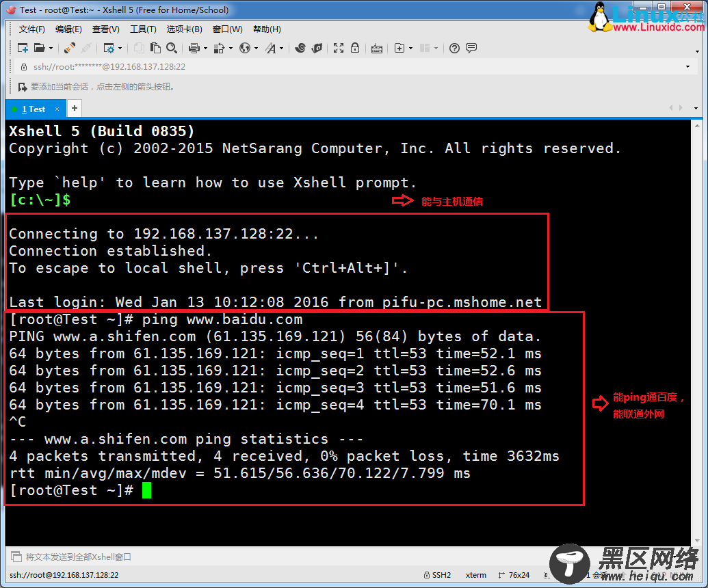Open the 帮助(H) menu
The height and width of the screenshot is (588, 708).
[267, 29]
